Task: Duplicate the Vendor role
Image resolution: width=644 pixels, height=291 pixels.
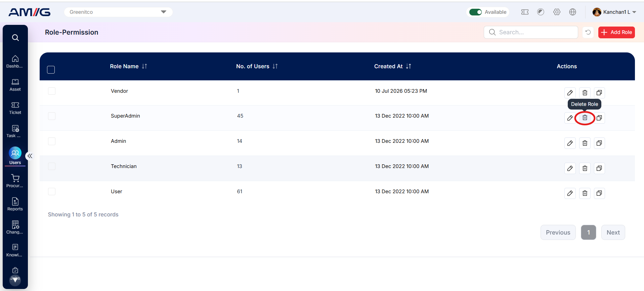Action: tap(599, 93)
